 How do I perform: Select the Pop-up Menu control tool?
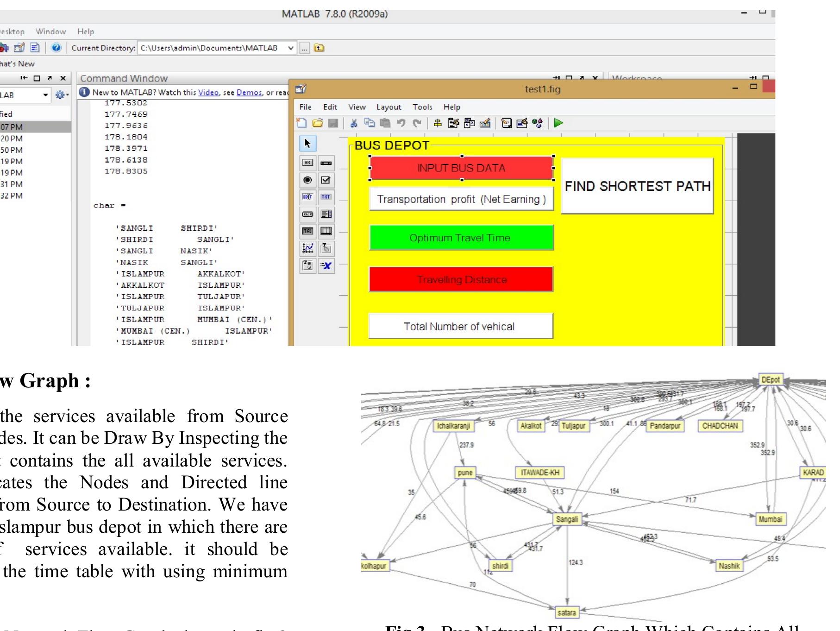pyautogui.click(x=308, y=214)
